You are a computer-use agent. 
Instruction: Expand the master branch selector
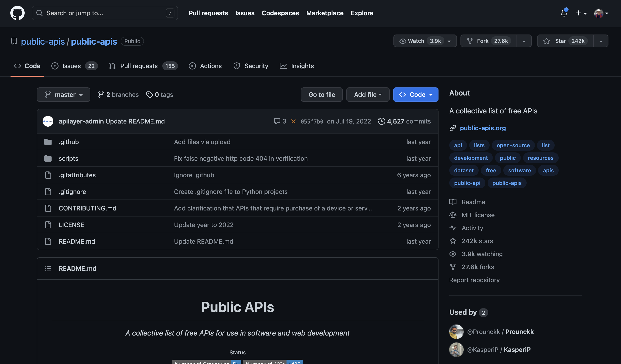64,95
